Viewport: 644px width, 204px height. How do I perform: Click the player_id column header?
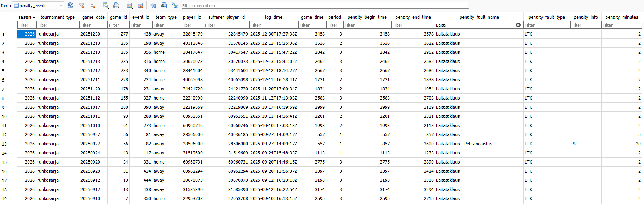point(192,17)
